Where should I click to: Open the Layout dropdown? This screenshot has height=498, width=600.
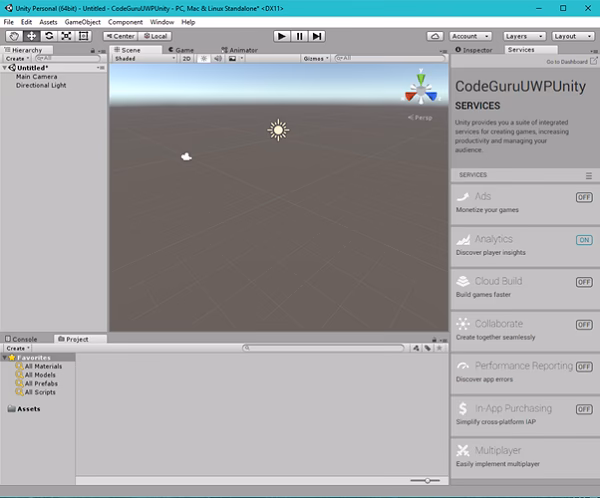pos(573,36)
